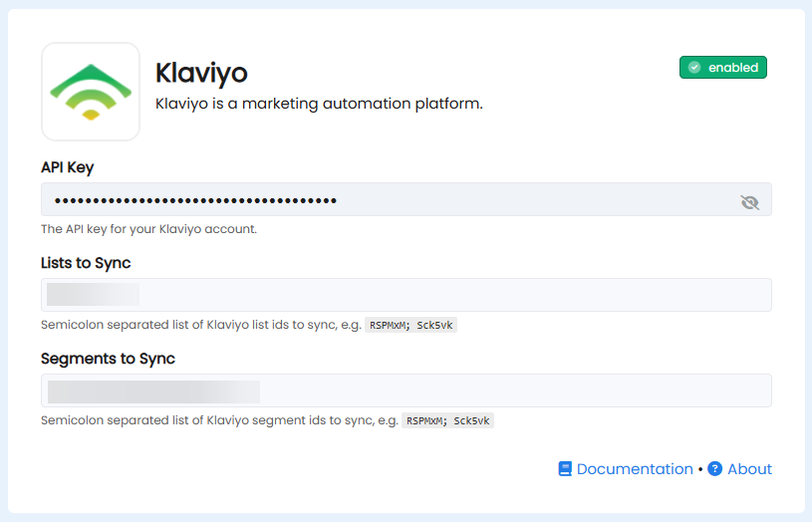Click into the Segments to Sync field
This screenshot has width=812, height=522.
coord(406,391)
